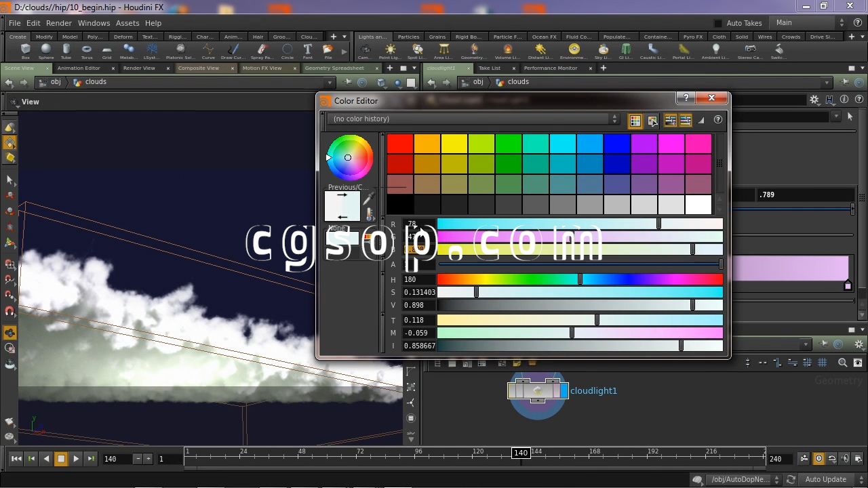Select the Sphere shelf tool
The width and height of the screenshot is (868, 488).
tap(46, 52)
